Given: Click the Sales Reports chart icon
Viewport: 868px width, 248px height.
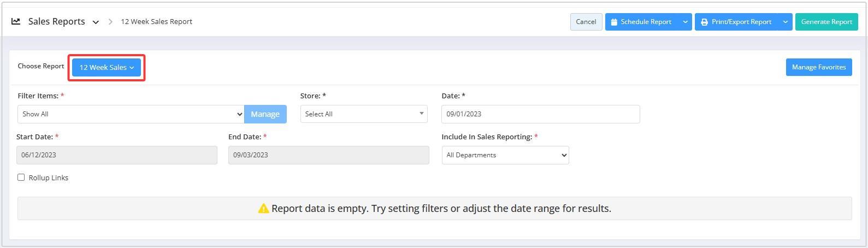Looking at the screenshot, I should point(16,21).
